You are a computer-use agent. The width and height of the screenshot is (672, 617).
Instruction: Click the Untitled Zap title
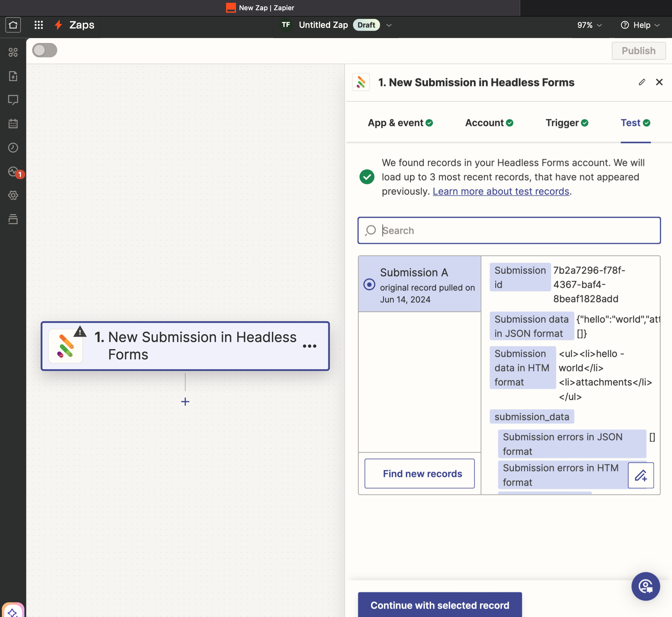(x=323, y=25)
